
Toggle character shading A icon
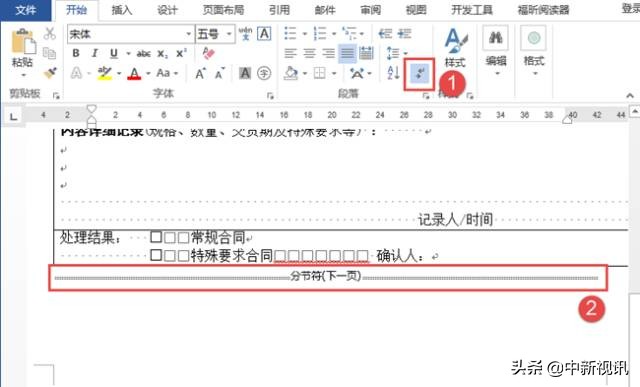tap(245, 73)
